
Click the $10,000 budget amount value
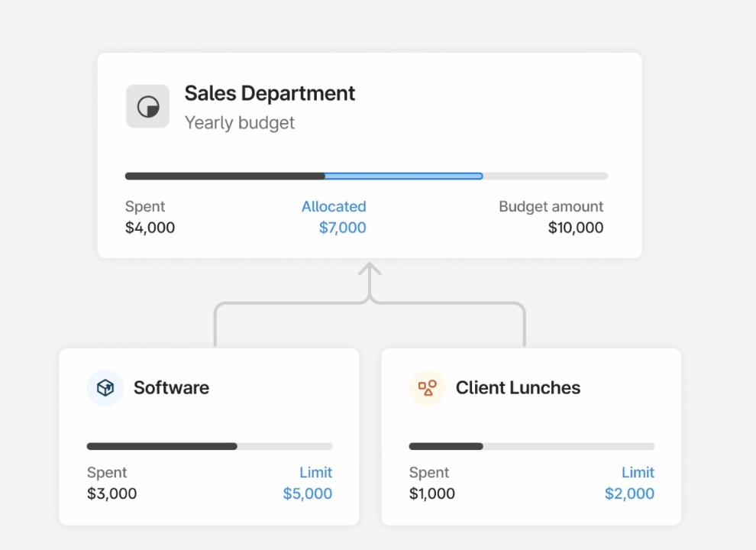pyautogui.click(x=575, y=228)
